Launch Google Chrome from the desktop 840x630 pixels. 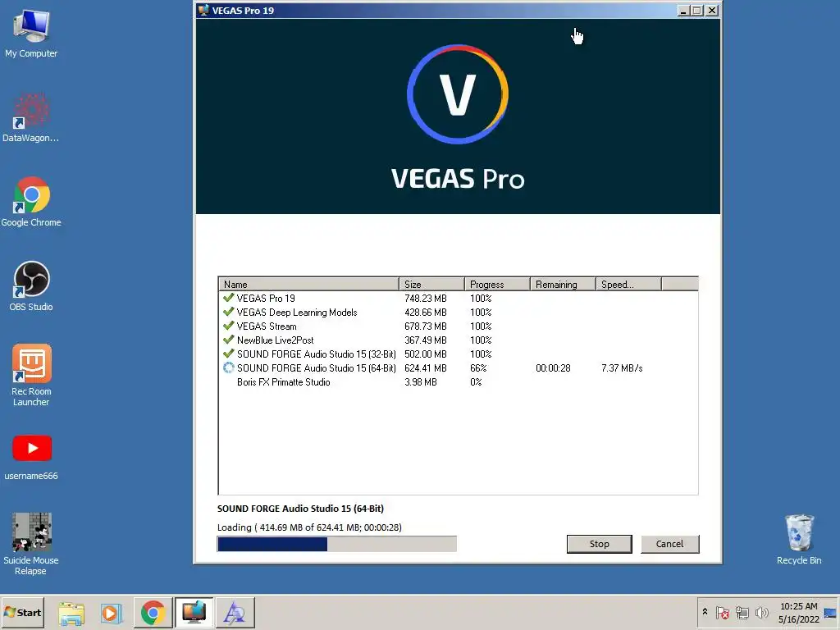31,202
